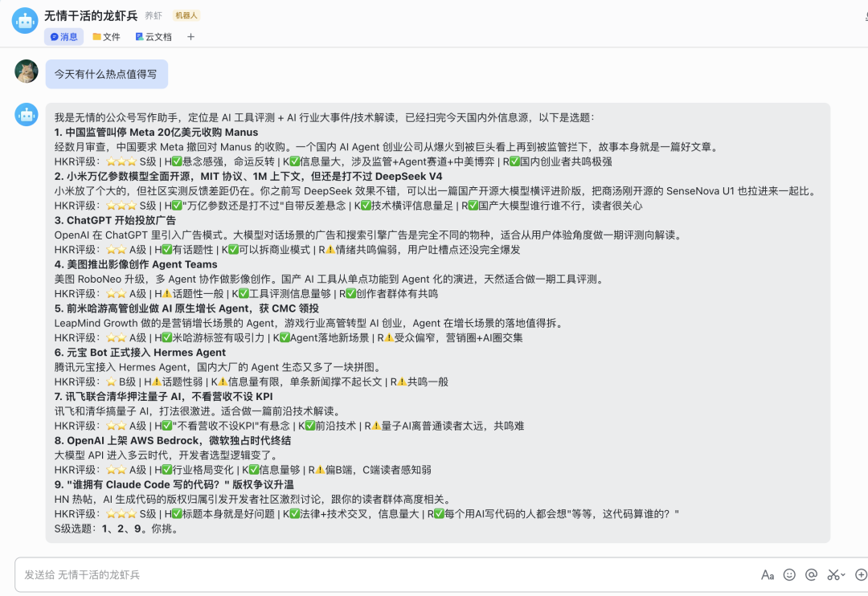Click the text 大模型 API 进入多云时代
Screen dimensions: 868x596
166,455
